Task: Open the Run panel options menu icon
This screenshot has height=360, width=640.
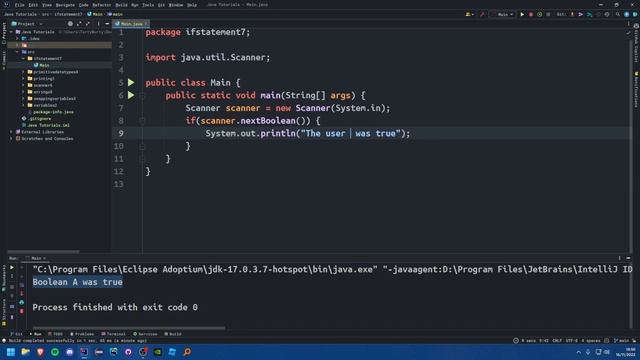Action: point(619,258)
